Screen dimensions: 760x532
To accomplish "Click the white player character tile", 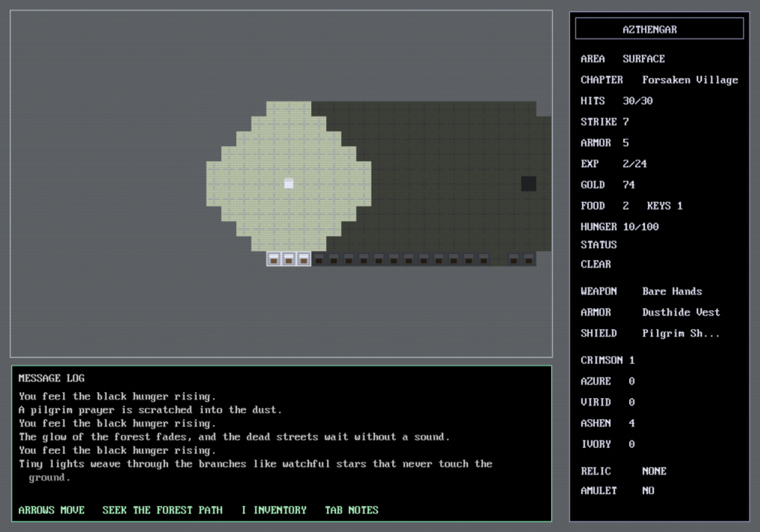I will (289, 184).
